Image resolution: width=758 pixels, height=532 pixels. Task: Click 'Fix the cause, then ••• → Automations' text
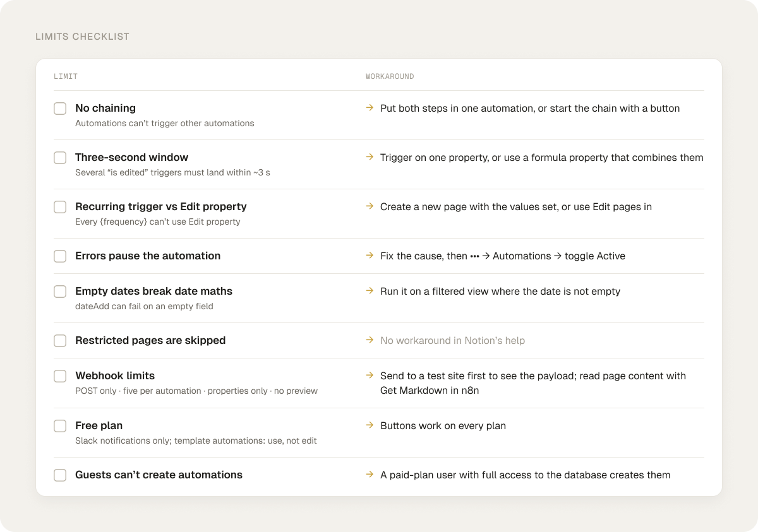click(x=503, y=256)
